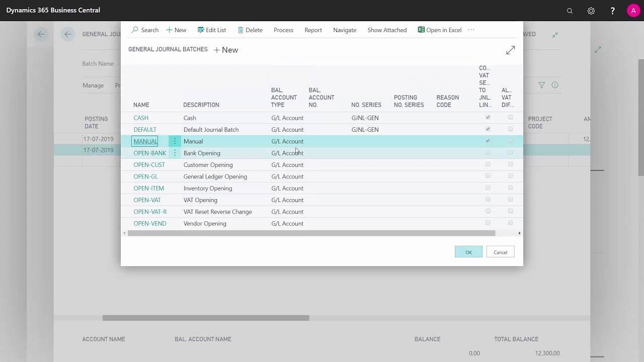This screenshot has height=362, width=644.
Task: Toggle Copy VAT Setup checkbox for MANUAL row
Action: [488, 141]
